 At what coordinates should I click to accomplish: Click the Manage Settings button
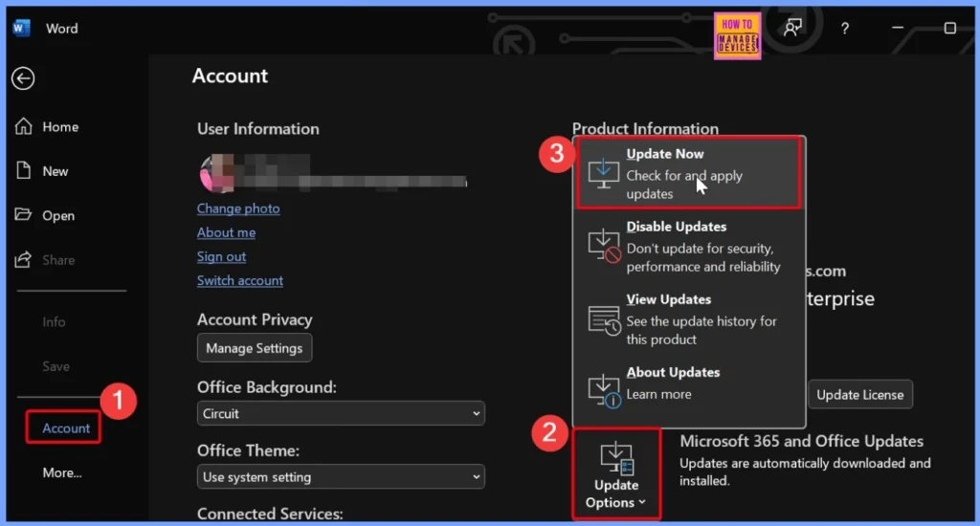point(255,348)
